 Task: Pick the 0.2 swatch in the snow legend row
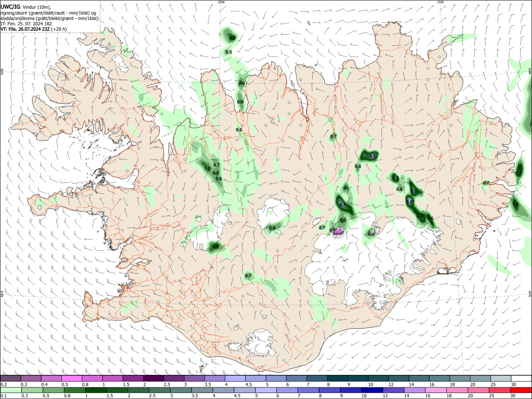[x=10, y=379]
